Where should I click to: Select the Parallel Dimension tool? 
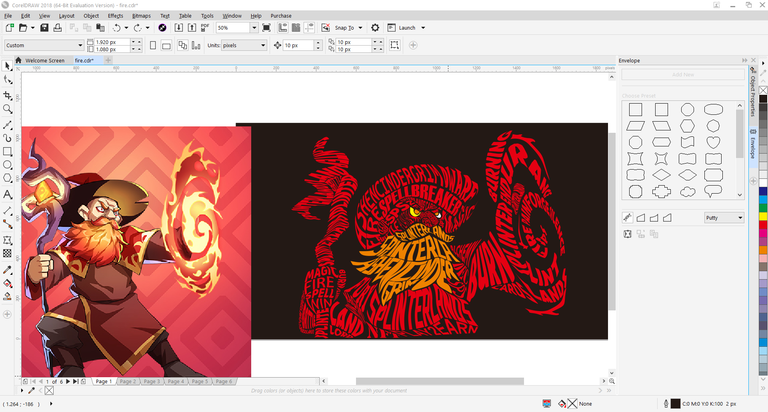(x=7, y=211)
